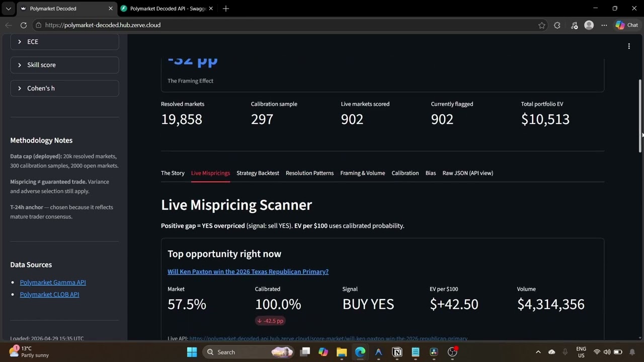Open browser extensions puzzle icon
Image resolution: width=644 pixels, height=362 pixels.
pyautogui.click(x=557, y=25)
